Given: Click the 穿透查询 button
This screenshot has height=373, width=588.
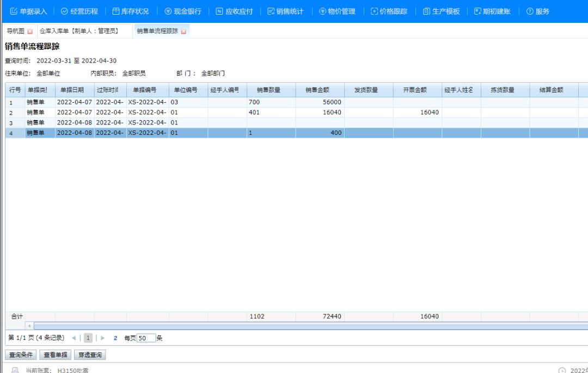Looking at the screenshot, I should 90,355.
